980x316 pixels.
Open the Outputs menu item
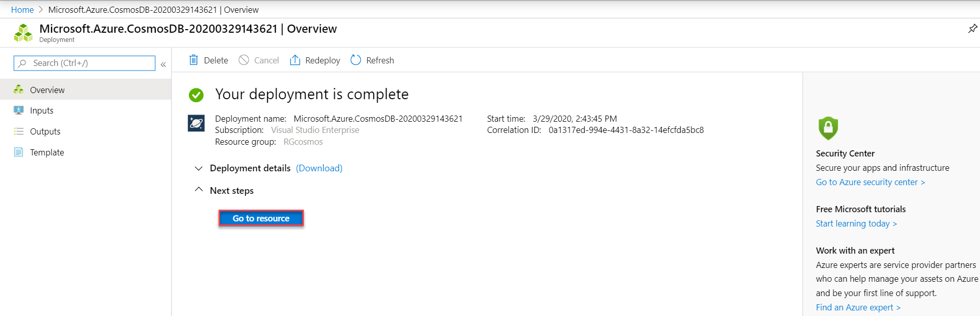tap(45, 131)
